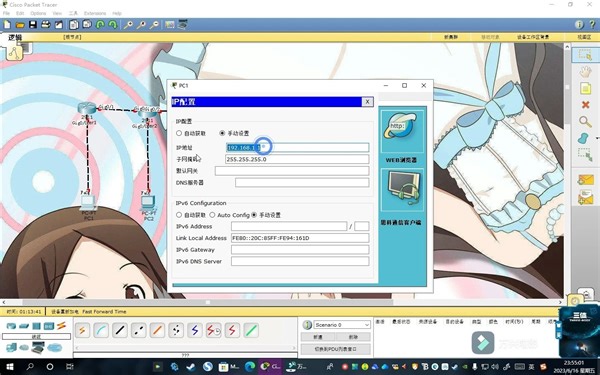Screen dimensions: 600x375
Task: Select the Inspect magnifier tool
Action: coord(585,122)
